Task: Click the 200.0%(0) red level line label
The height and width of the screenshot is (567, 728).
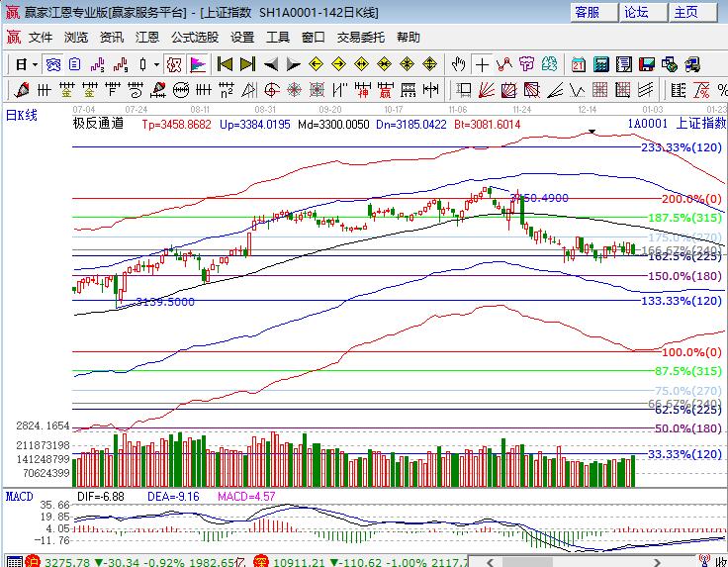Action: click(690, 199)
